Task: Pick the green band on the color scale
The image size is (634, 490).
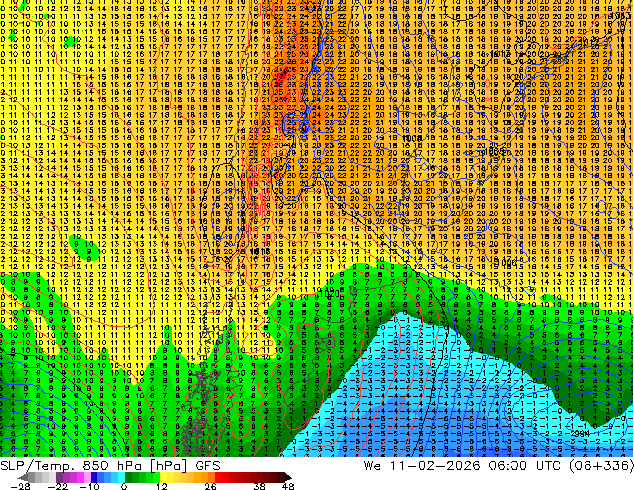Action: point(143,477)
